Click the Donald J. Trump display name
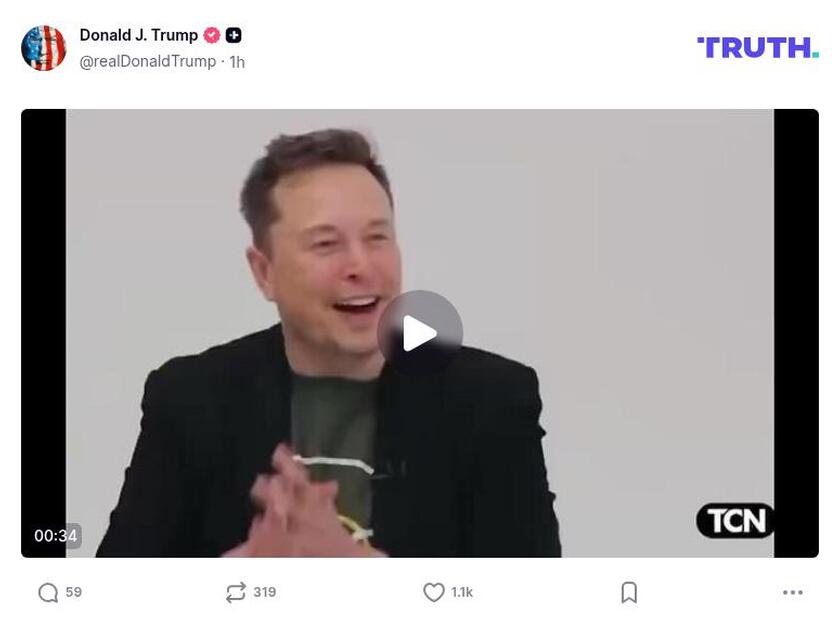The image size is (840, 632). pyautogui.click(x=139, y=35)
